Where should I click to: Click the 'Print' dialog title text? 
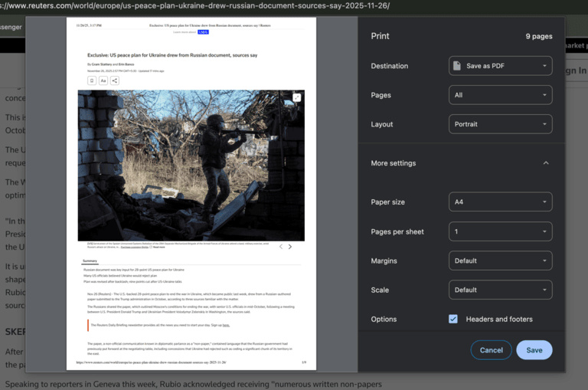click(381, 36)
